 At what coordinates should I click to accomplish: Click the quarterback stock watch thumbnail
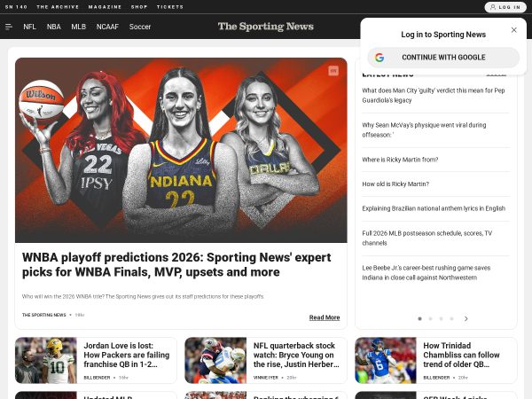(x=215, y=360)
